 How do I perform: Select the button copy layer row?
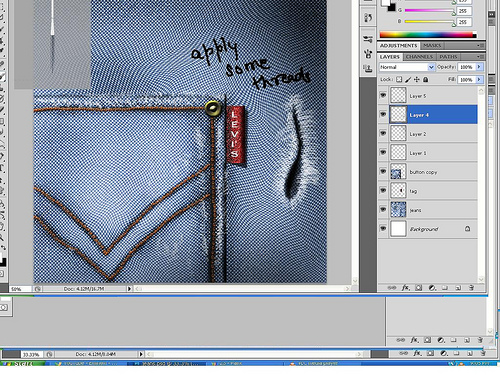pos(428,171)
